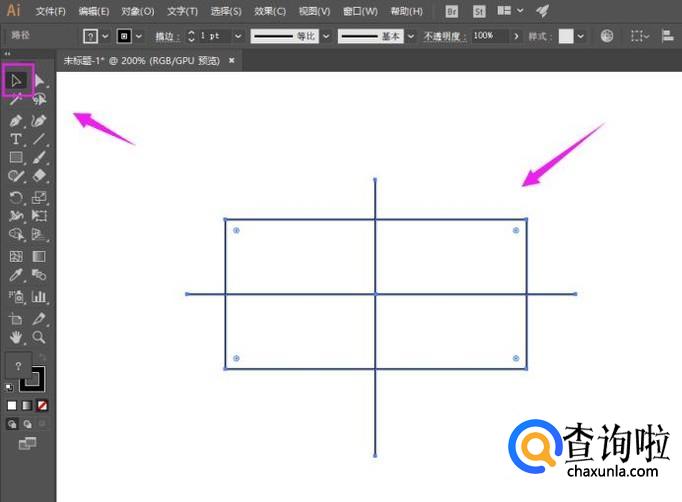Viewport: 682px width, 502px height.
Task: Select the Shaper tool
Action: (16, 176)
